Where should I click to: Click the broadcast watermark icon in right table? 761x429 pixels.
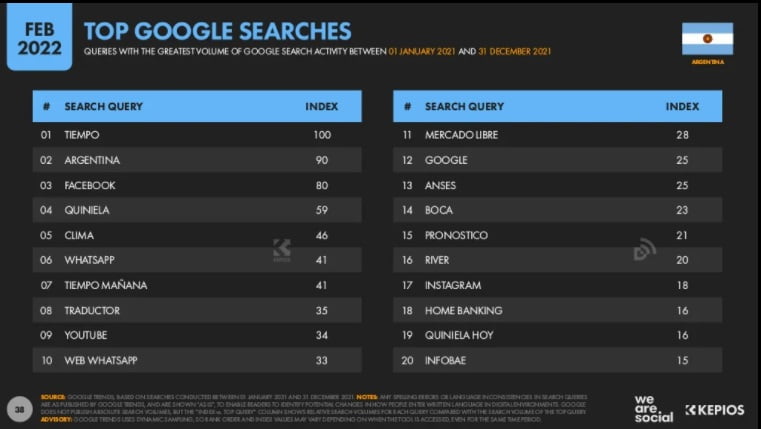pos(645,249)
